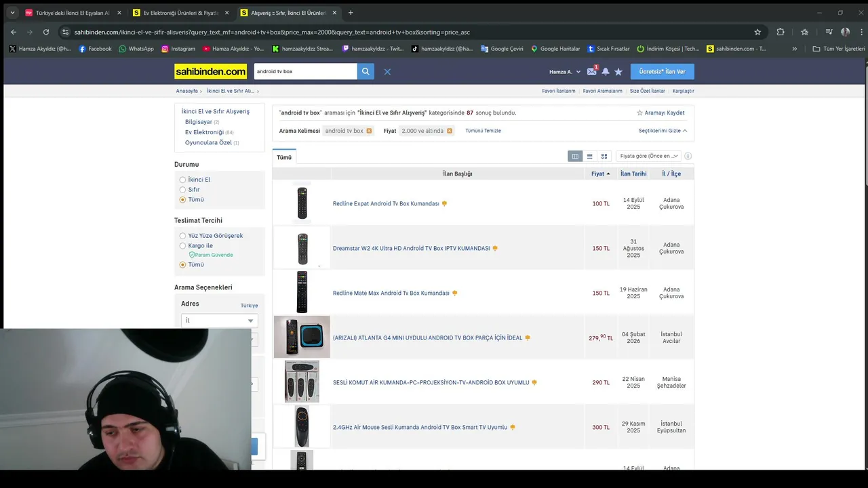The width and height of the screenshot is (868, 488).
Task: Select 'Tümü' radio under Teslimat Tercihi
Action: (182, 265)
